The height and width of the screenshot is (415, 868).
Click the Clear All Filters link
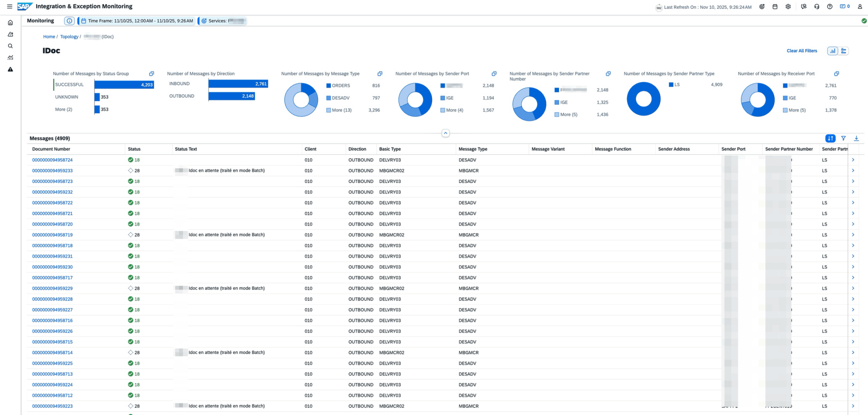[x=801, y=51]
